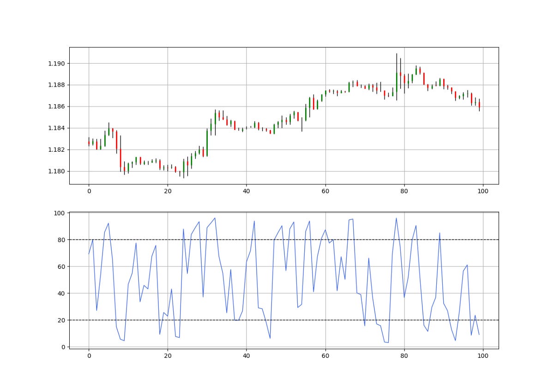Click y-axis label 60 on oscillator chart

coord(61,267)
